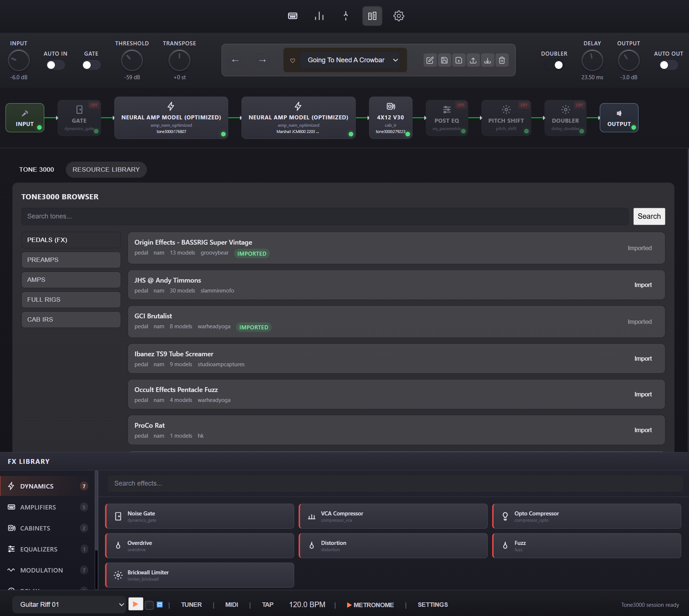Turn on the GATE switch
Viewport: 689px width, 616px height.
tap(91, 64)
